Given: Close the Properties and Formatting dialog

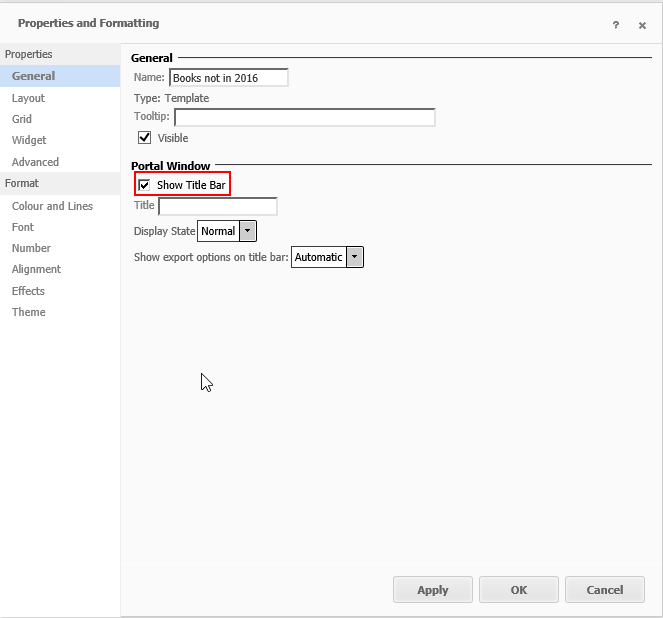Looking at the screenshot, I should [642, 25].
